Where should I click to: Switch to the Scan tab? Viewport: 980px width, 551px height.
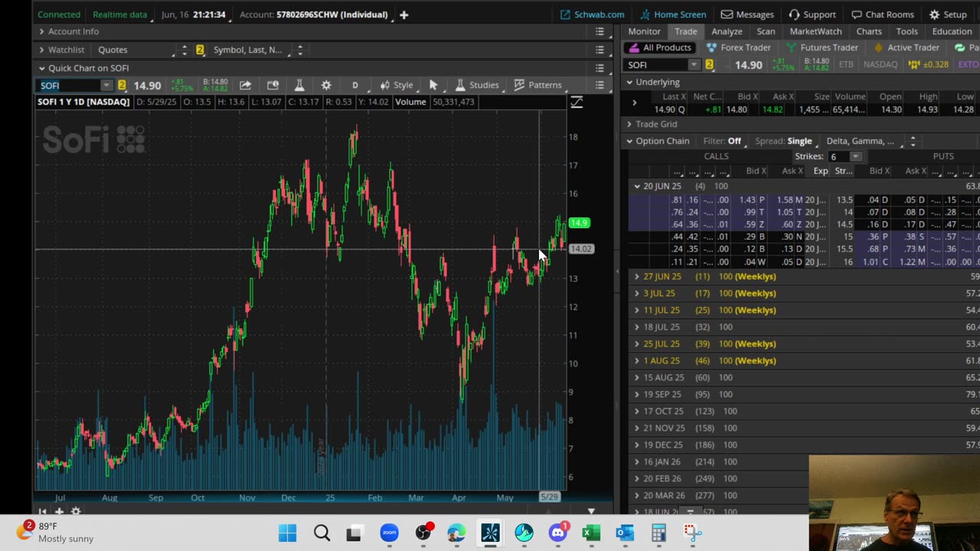click(766, 31)
